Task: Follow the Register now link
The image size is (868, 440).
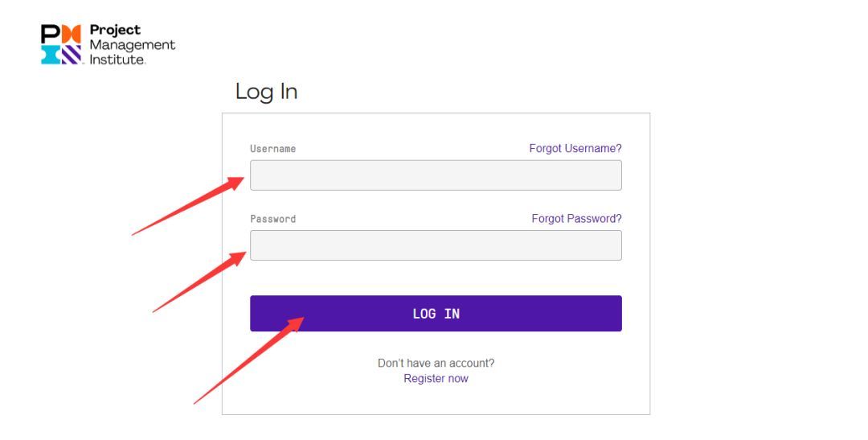Action: coord(436,378)
